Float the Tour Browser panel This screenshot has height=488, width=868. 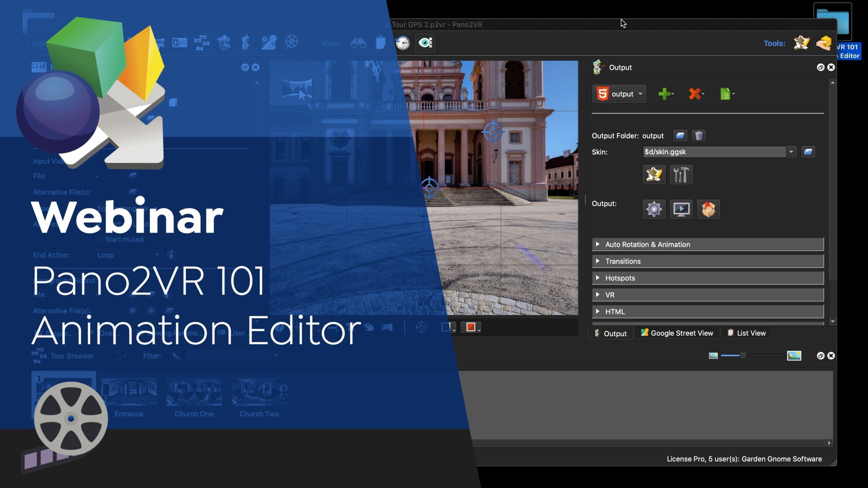point(821,356)
